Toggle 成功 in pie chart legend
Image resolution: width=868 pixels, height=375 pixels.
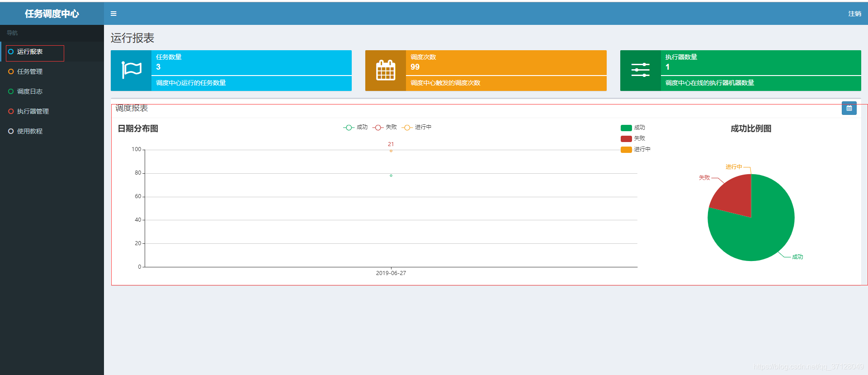click(633, 128)
